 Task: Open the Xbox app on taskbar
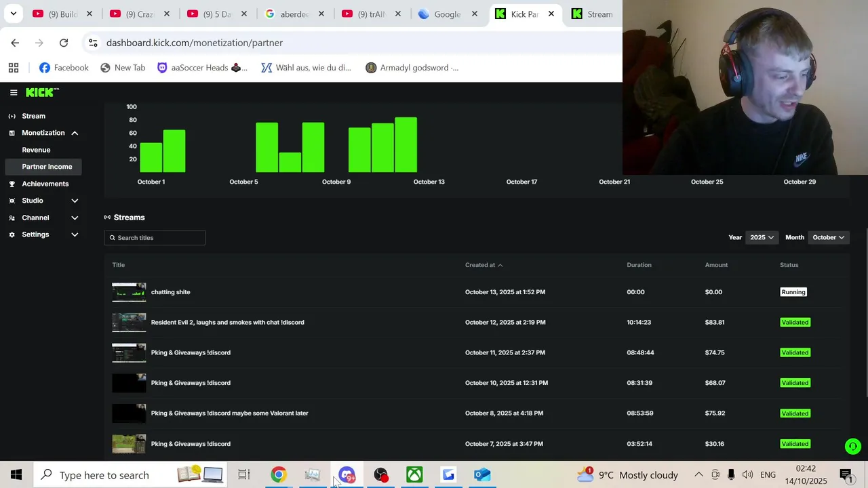[414, 475]
